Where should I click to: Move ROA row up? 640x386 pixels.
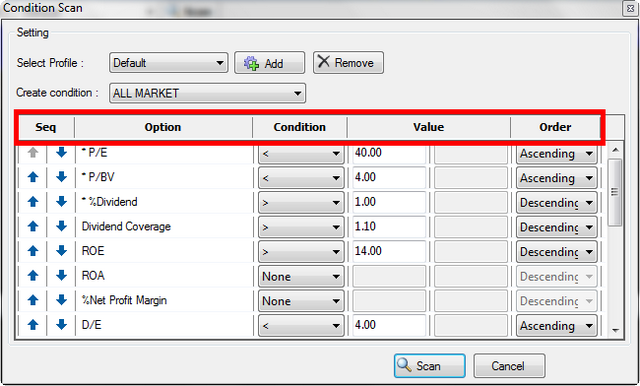[33, 276]
